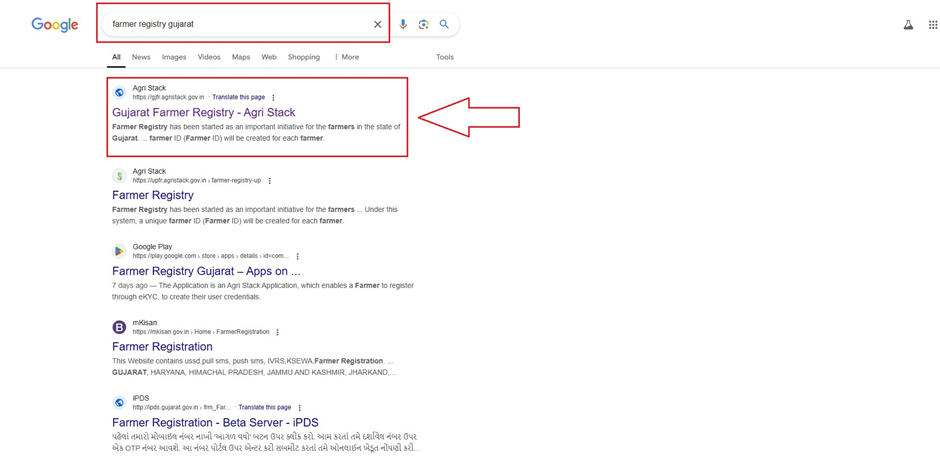Screen dimensions: 940x458
Task: Open Search Labs flask icon
Action: click(908, 25)
